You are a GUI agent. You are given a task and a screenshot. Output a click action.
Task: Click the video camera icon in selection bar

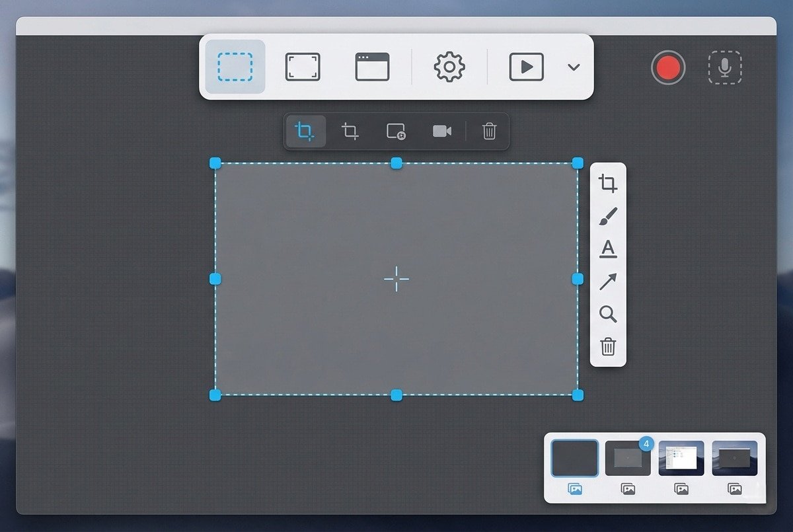coord(441,132)
